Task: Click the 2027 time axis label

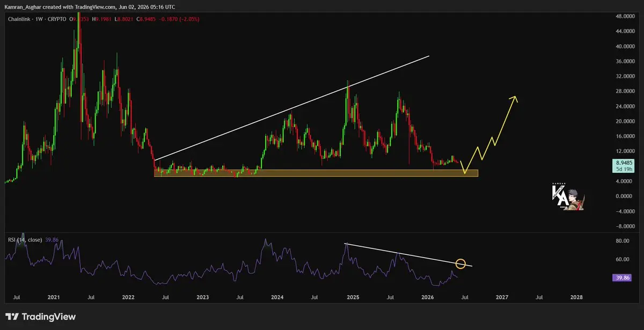Action: coord(502,297)
